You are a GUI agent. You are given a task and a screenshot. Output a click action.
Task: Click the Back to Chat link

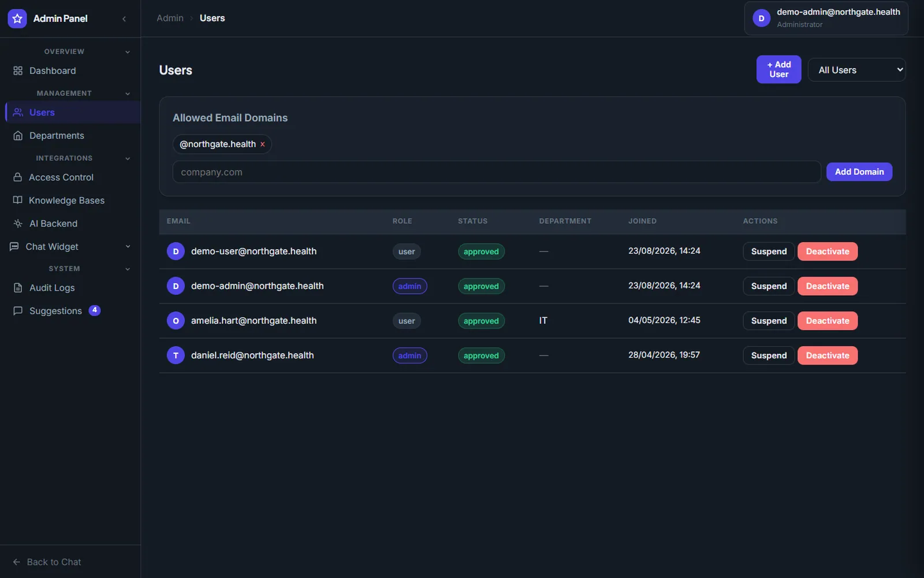47,562
